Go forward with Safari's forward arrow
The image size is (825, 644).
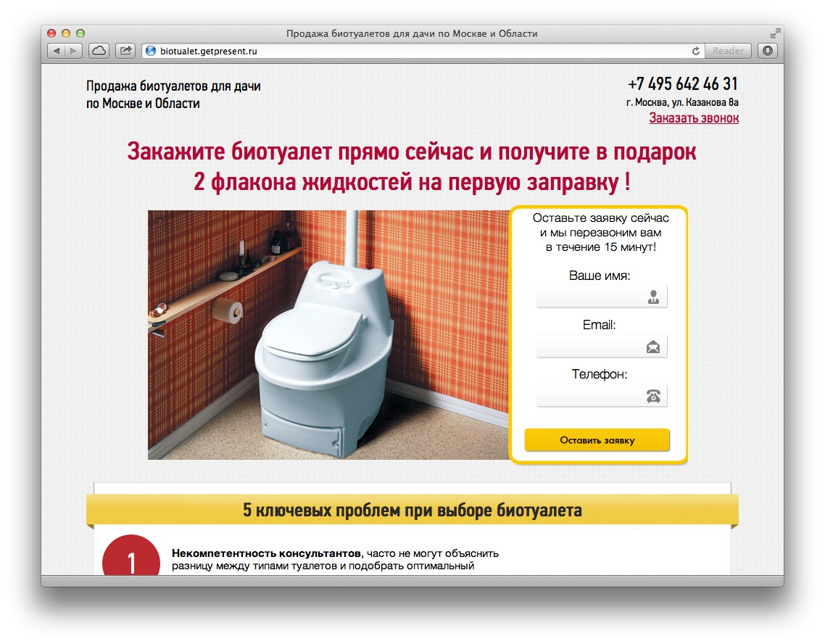(x=74, y=51)
